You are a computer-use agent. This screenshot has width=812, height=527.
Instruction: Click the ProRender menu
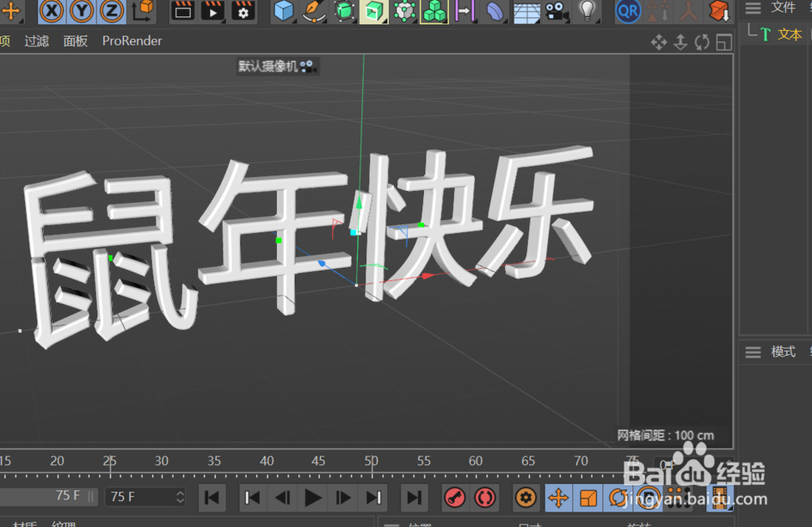(x=132, y=41)
